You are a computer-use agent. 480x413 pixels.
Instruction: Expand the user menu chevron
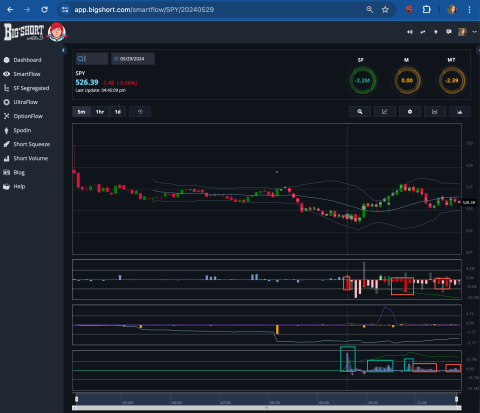point(474,32)
